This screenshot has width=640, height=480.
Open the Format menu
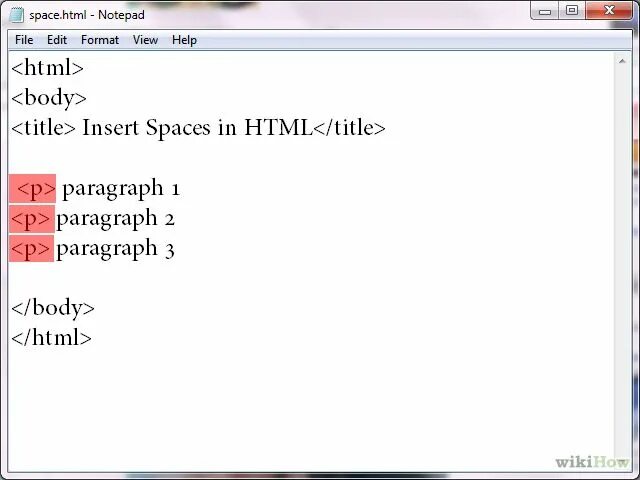[100, 40]
